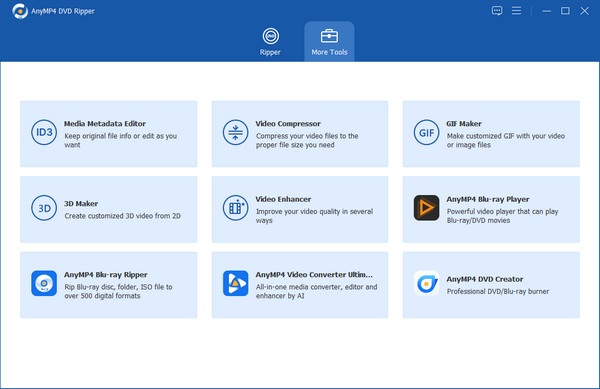This screenshot has width=600, height=389.
Task: Open the Video Enhancer film icon
Action: point(235,208)
